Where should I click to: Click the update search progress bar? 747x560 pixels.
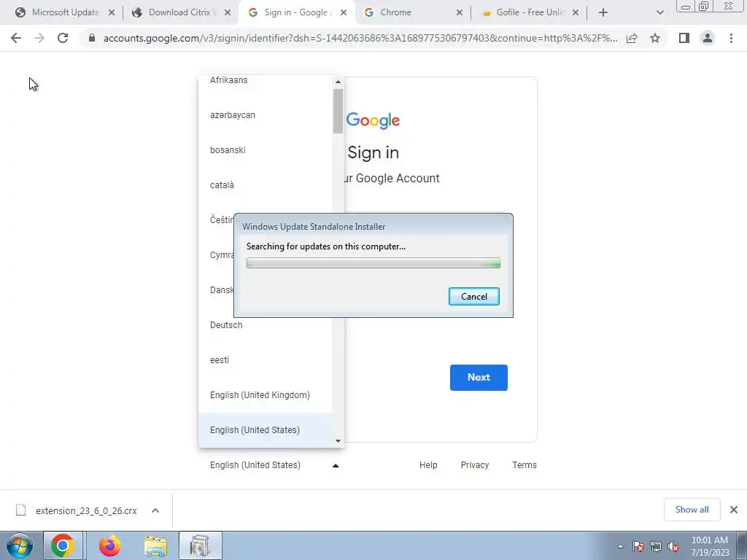373,262
